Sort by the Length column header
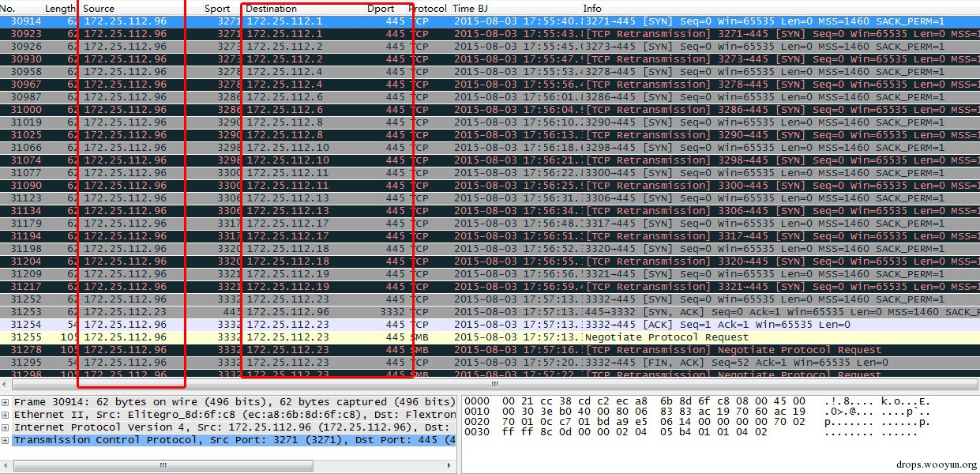980x474 pixels. pyautogui.click(x=61, y=8)
